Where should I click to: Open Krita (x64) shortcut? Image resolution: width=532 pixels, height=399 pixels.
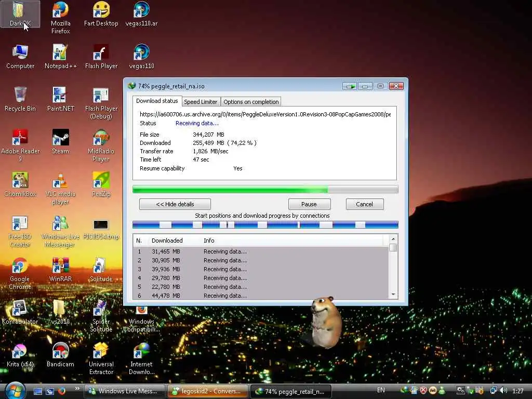click(x=20, y=355)
